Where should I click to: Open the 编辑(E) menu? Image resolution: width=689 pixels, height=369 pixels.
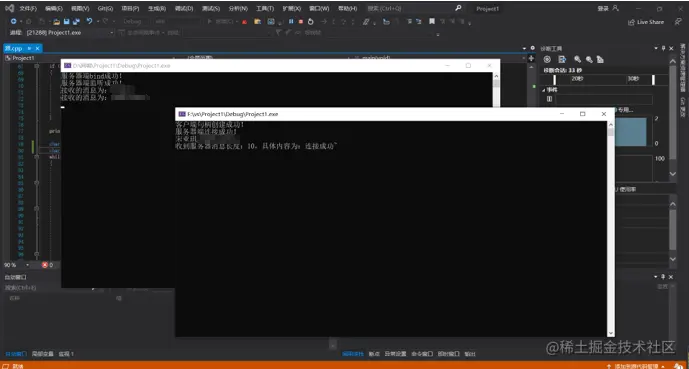tap(54, 8)
